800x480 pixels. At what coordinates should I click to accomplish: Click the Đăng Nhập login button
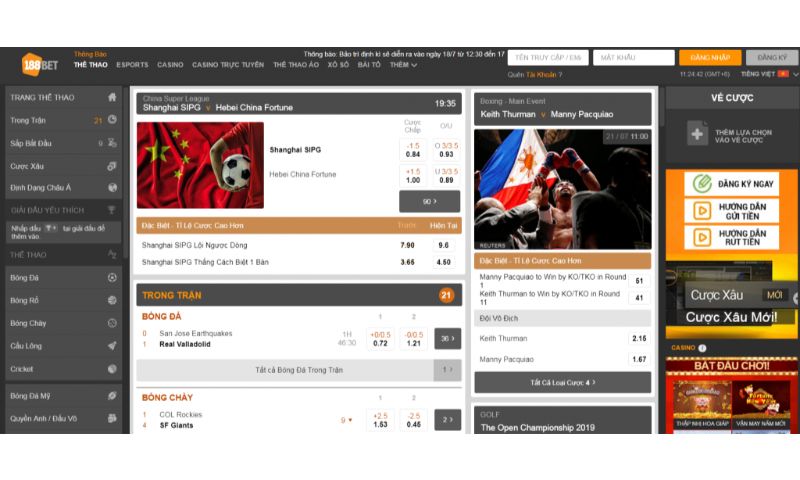(x=710, y=58)
